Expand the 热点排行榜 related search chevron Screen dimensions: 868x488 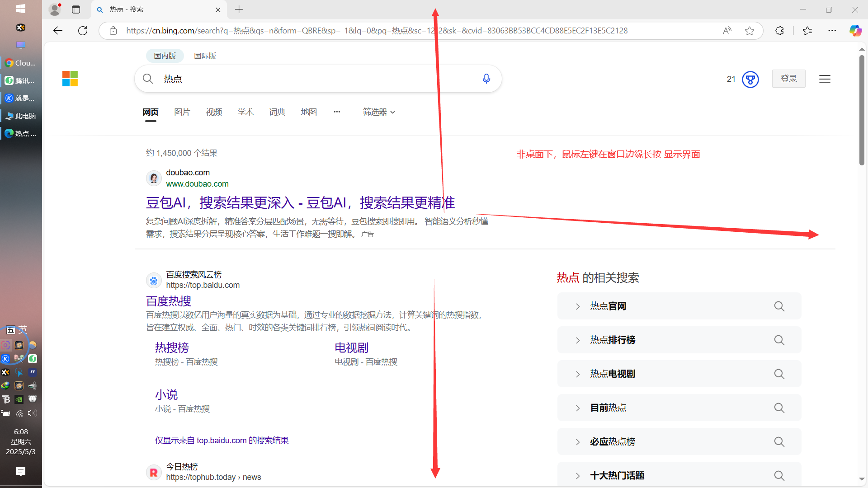click(577, 340)
